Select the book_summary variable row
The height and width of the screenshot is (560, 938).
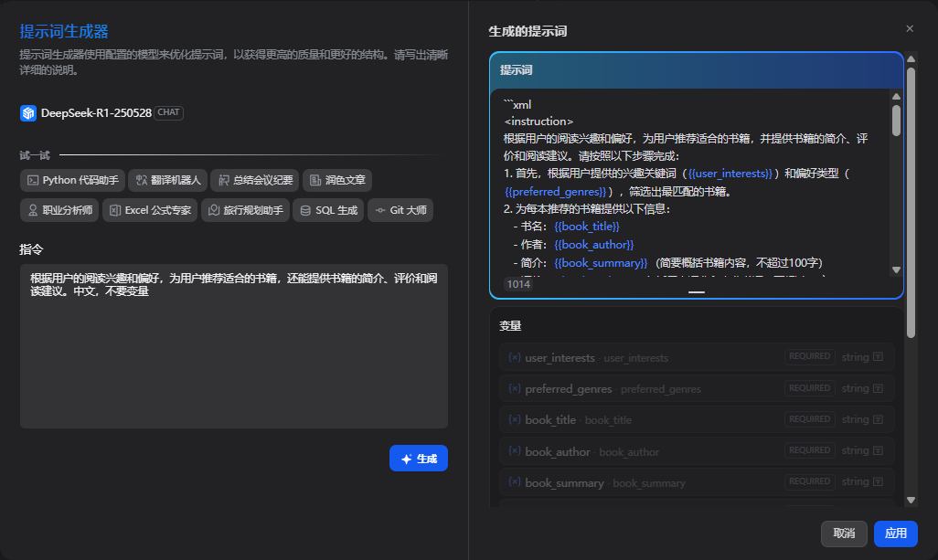tap(697, 482)
